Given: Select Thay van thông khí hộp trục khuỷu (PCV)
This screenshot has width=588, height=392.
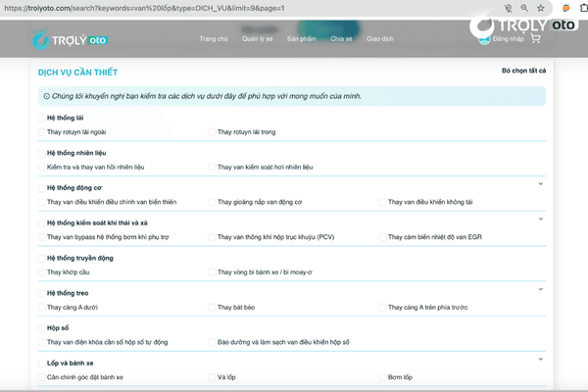Looking at the screenshot, I should coord(212,237).
